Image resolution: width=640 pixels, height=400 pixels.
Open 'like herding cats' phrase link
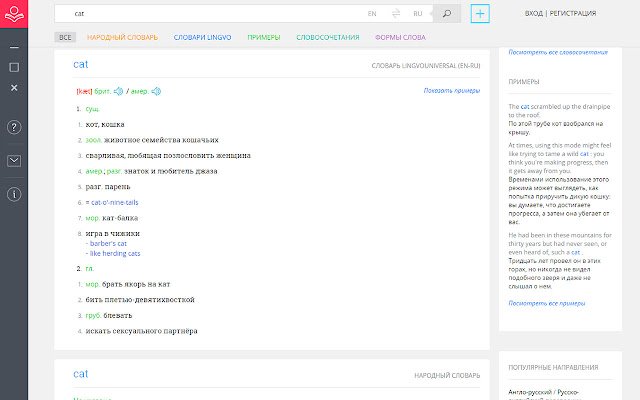(115, 253)
